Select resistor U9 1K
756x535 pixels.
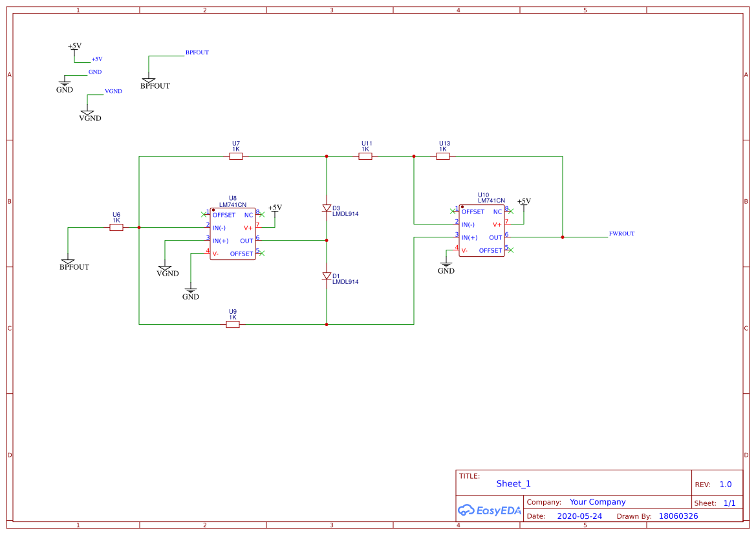(x=233, y=324)
